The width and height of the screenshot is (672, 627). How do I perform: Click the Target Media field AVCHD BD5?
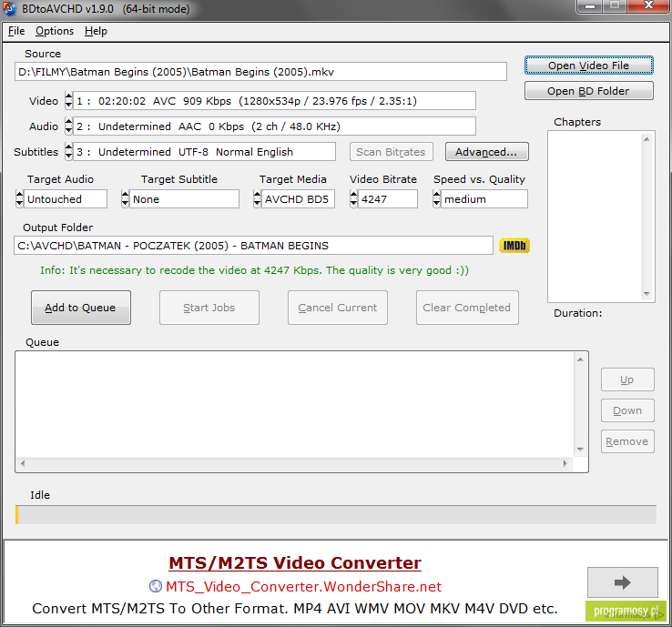point(298,199)
